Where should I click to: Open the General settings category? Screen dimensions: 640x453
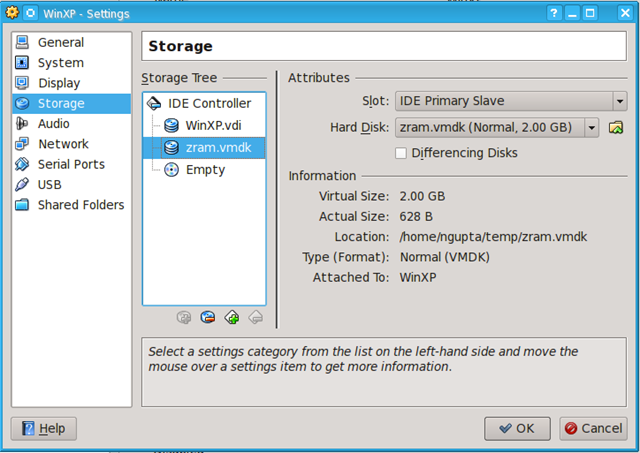point(71,42)
